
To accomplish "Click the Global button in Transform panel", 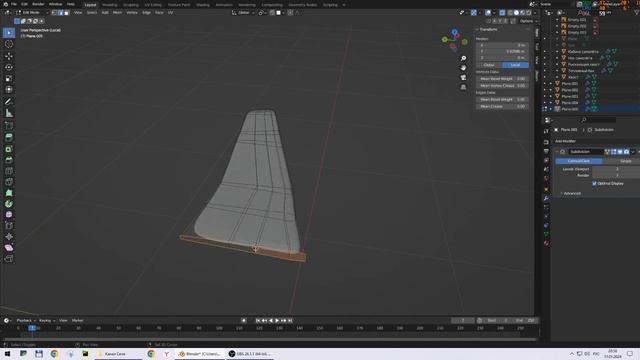I will [x=489, y=65].
